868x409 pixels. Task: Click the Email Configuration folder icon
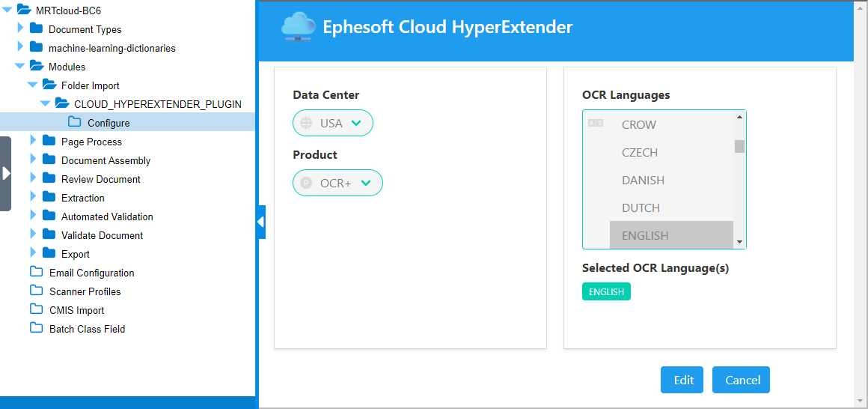[37, 272]
